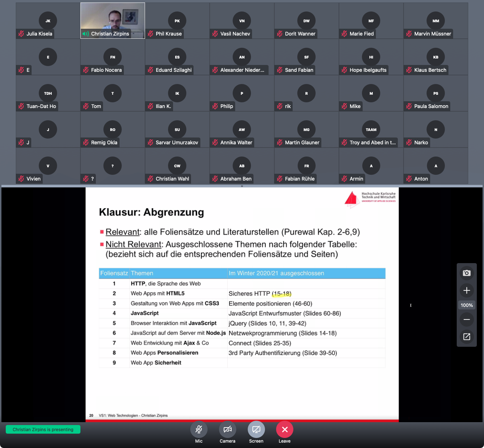484x448 pixels.
Task: Toggle the Camera button on
Action: [x=227, y=429]
